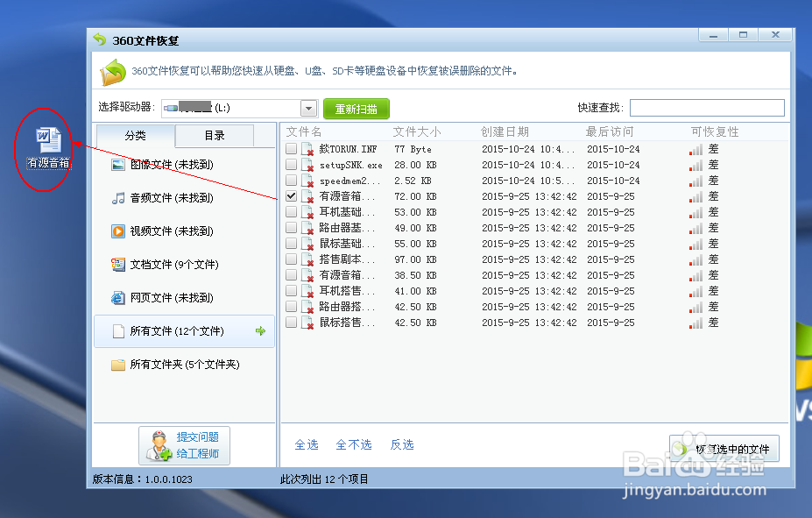The image size is (812, 518).
Task: Tick the checkbox for 路由器基 49.00 KB
Action: [291, 227]
